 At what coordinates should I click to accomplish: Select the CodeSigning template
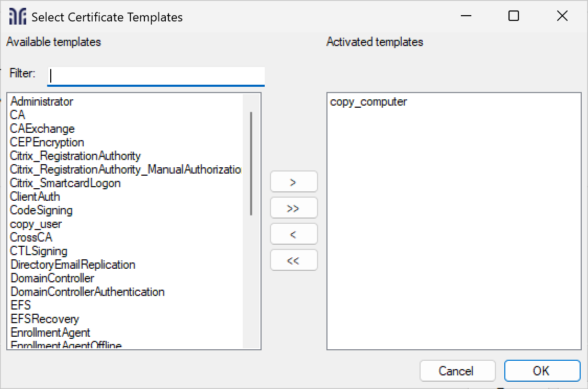click(41, 210)
